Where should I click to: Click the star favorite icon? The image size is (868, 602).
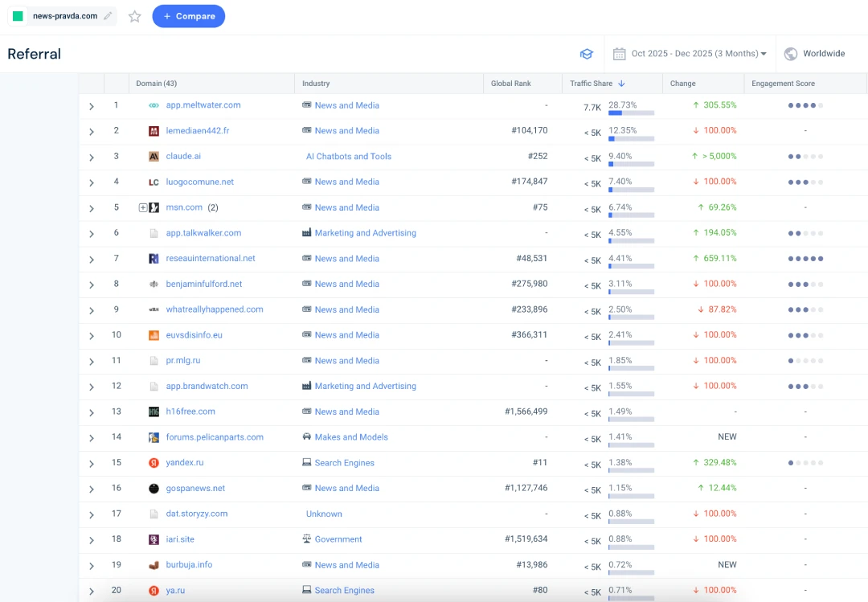pyautogui.click(x=135, y=16)
